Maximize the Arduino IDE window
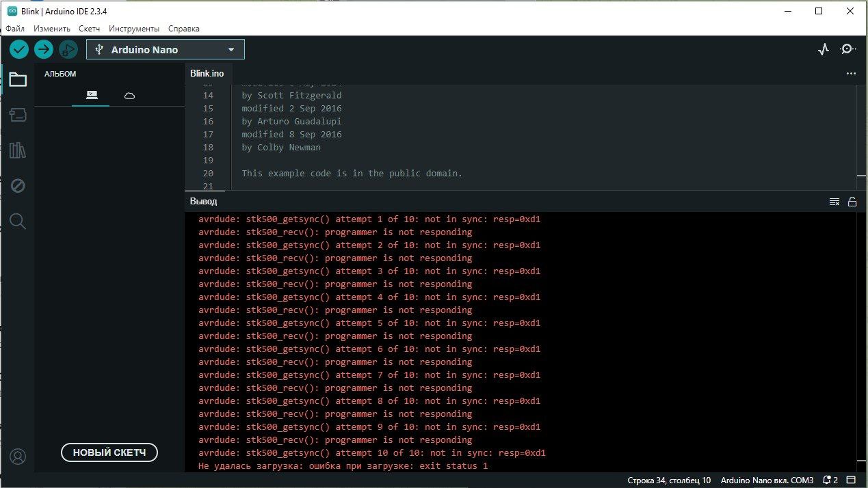Screen dimensions: 868x488 click(x=819, y=11)
